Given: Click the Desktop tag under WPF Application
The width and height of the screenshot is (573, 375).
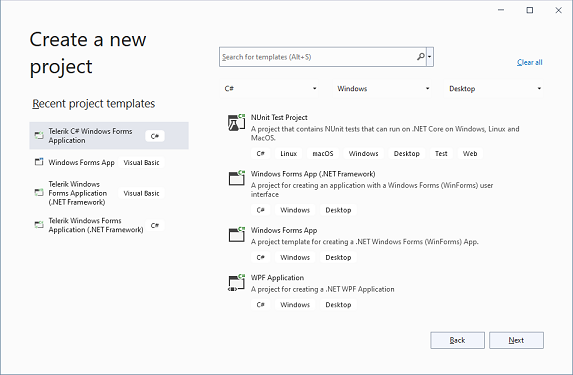Looking at the screenshot, I should 338,304.
